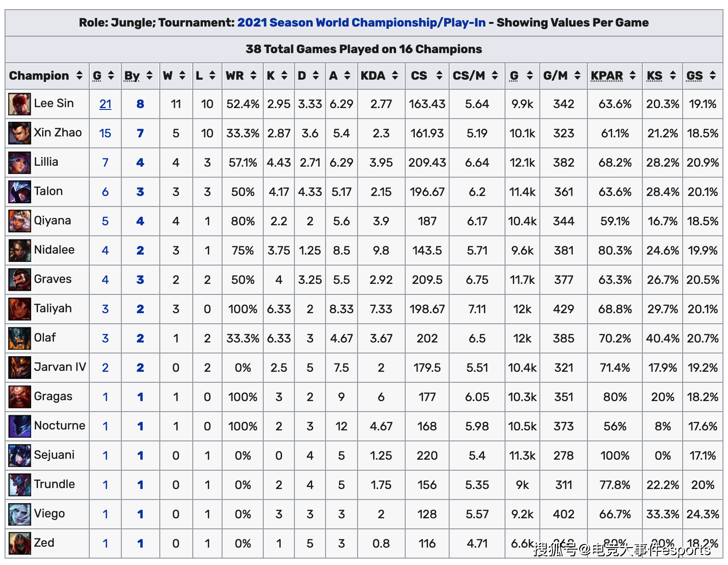Open Taliyah's 3 games link
Viewport: 728px width, 565px height.
pyautogui.click(x=105, y=310)
